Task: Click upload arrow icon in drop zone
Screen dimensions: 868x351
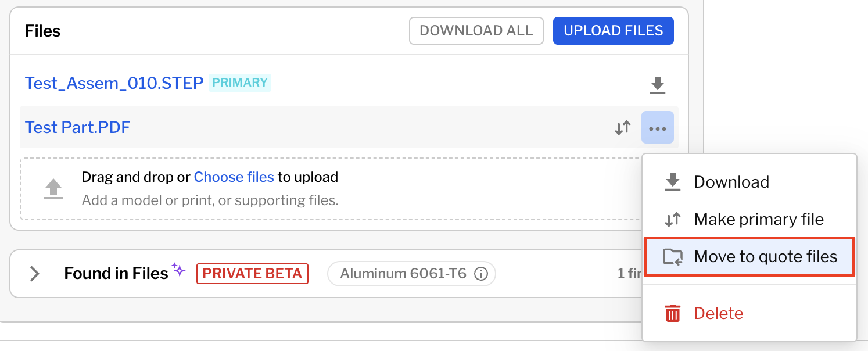Action: pyautogui.click(x=53, y=189)
